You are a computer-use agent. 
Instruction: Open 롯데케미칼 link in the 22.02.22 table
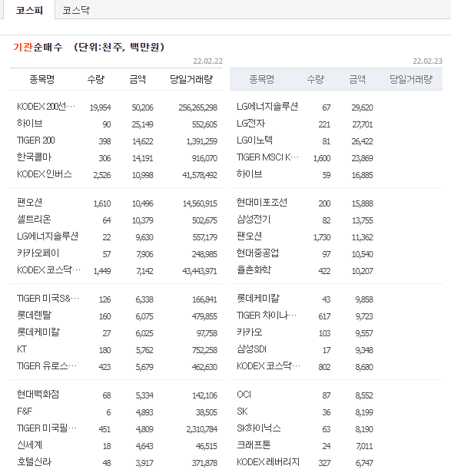click(38, 332)
